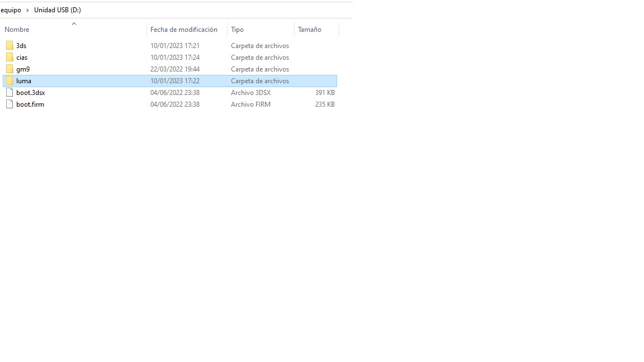Sort by Fecha de modificación column
The width and height of the screenshot is (644, 362).
pyautogui.click(x=183, y=30)
